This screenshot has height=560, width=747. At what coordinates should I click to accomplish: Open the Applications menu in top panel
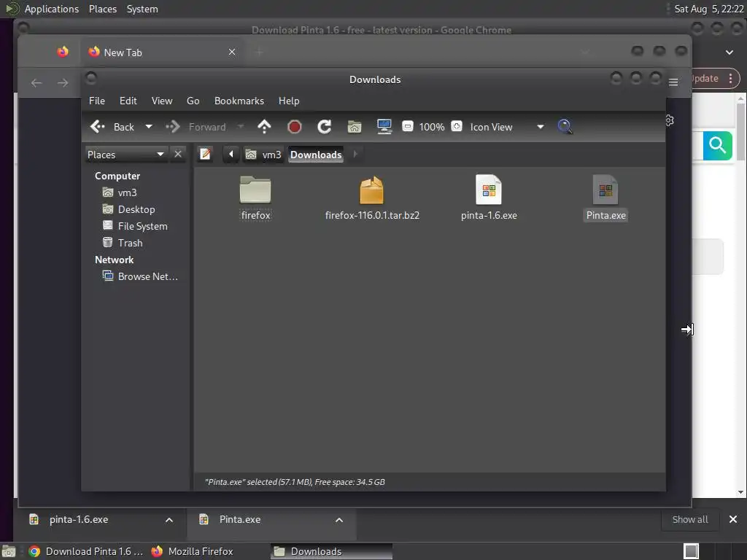pos(52,9)
